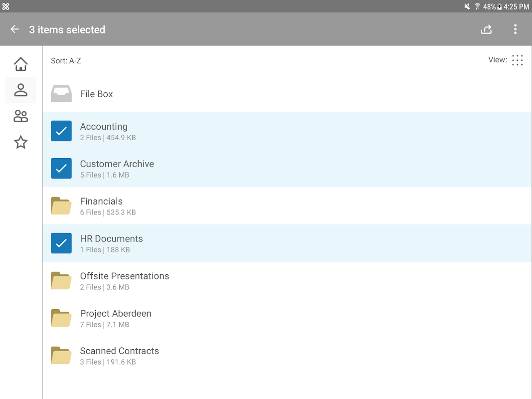Image resolution: width=532 pixels, height=399 pixels.
Task: Open Shared Folders people icon
Action: point(20,116)
